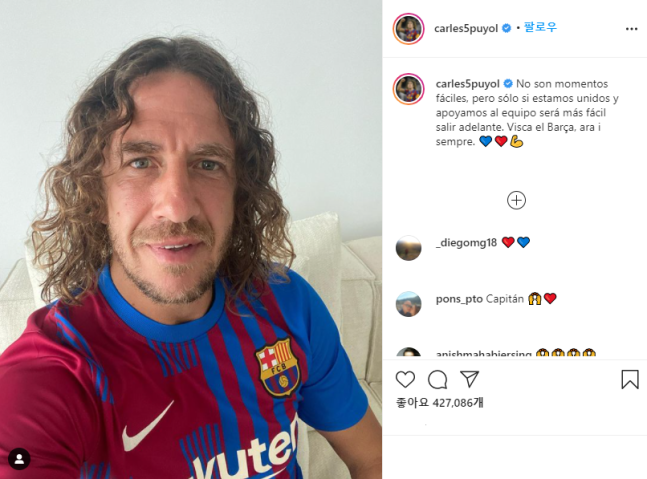
Task: View story from header profile picture
Action: tap(409, 28)
